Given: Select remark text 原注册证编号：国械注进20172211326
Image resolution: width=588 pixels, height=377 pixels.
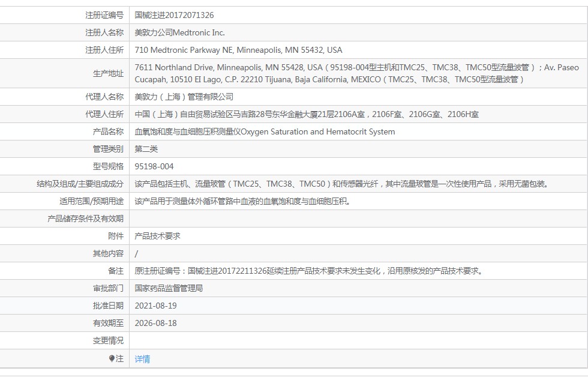Looking at the screenshot, I should point(308,271).
